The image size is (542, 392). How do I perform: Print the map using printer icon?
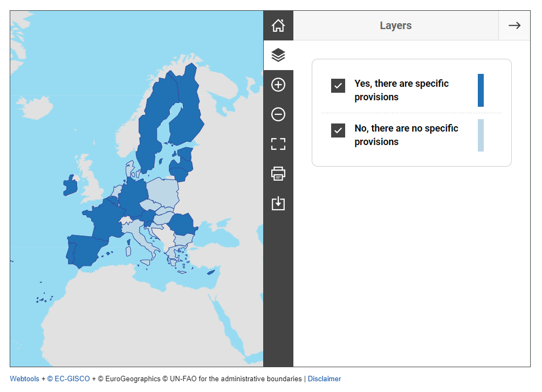tap(278, 174)
